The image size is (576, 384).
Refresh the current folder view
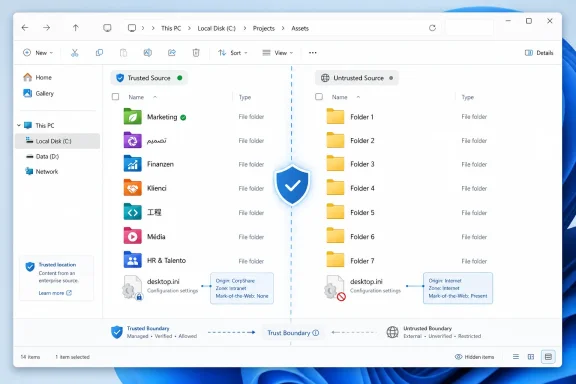(432, 28)
